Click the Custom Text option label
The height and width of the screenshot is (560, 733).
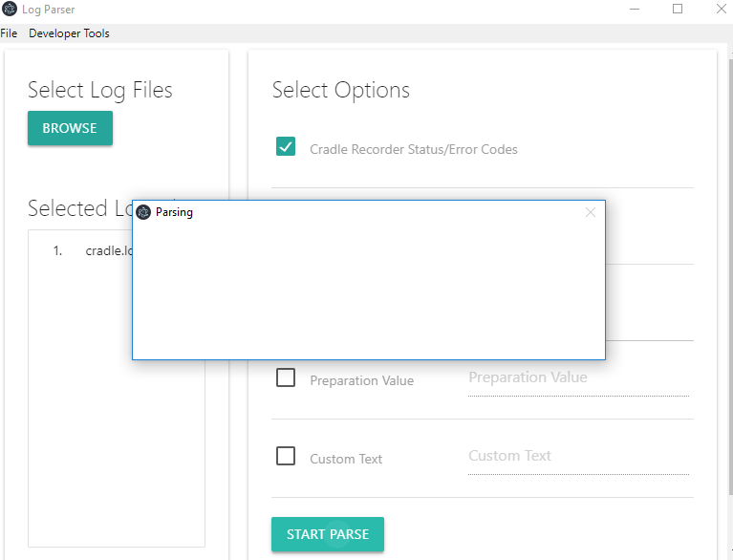(x=346, y=459)
